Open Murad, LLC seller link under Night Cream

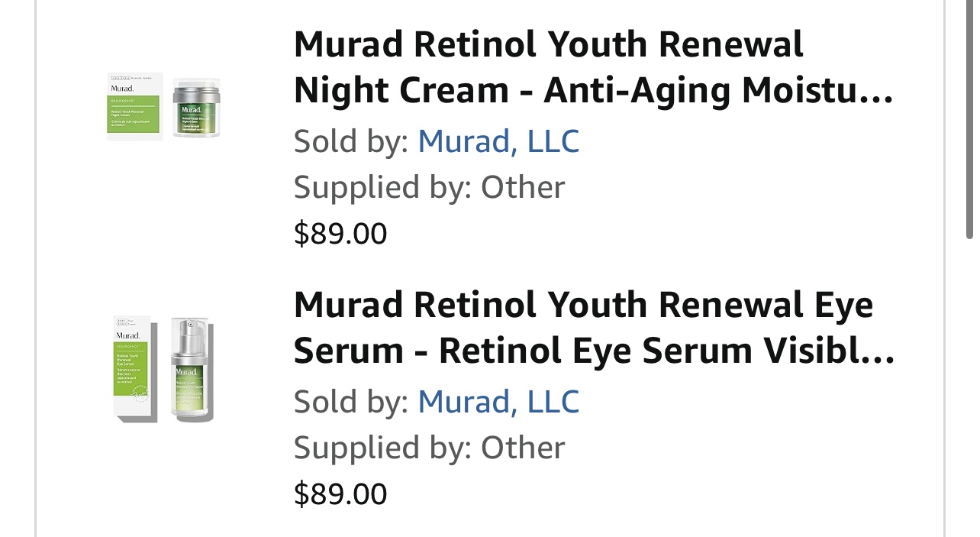[x=498, y=141]
